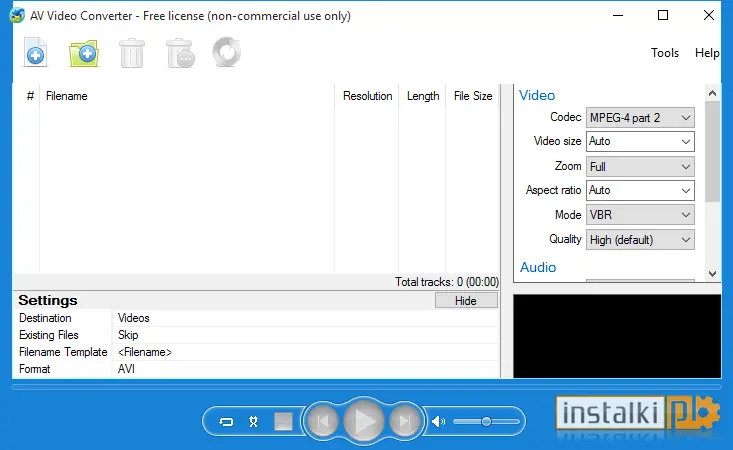Toggle the shuffle playback icon

(x=253, y=422)
